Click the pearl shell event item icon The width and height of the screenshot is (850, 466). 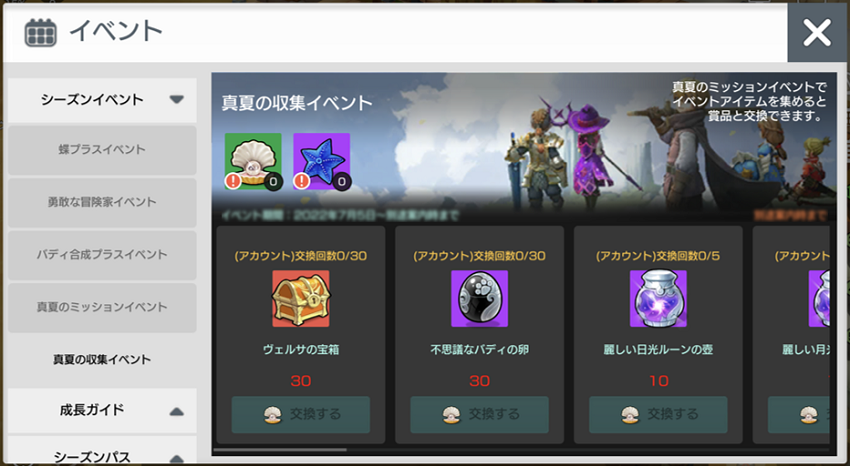point(253,161)
